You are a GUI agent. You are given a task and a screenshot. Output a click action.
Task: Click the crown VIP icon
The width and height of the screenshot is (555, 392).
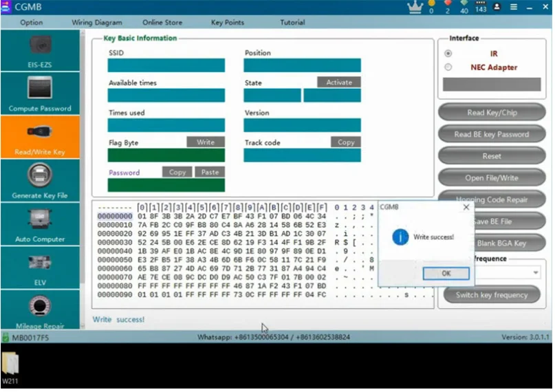coord(415,7)
